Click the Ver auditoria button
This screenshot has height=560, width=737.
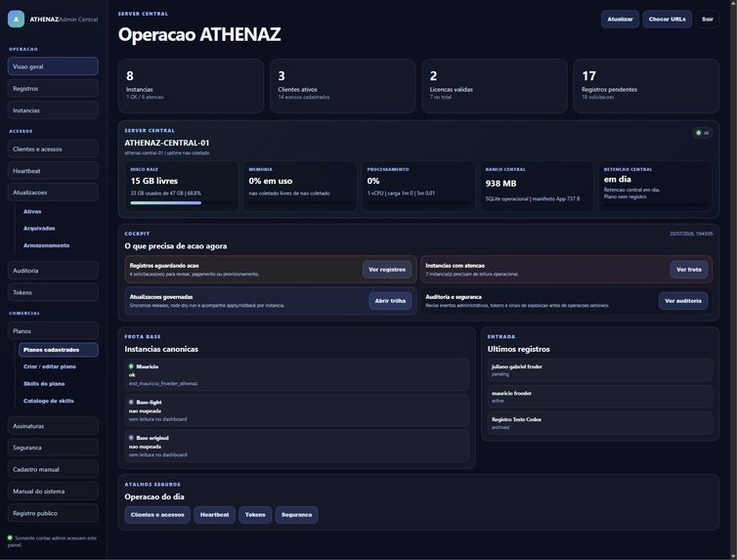[683, 301]
